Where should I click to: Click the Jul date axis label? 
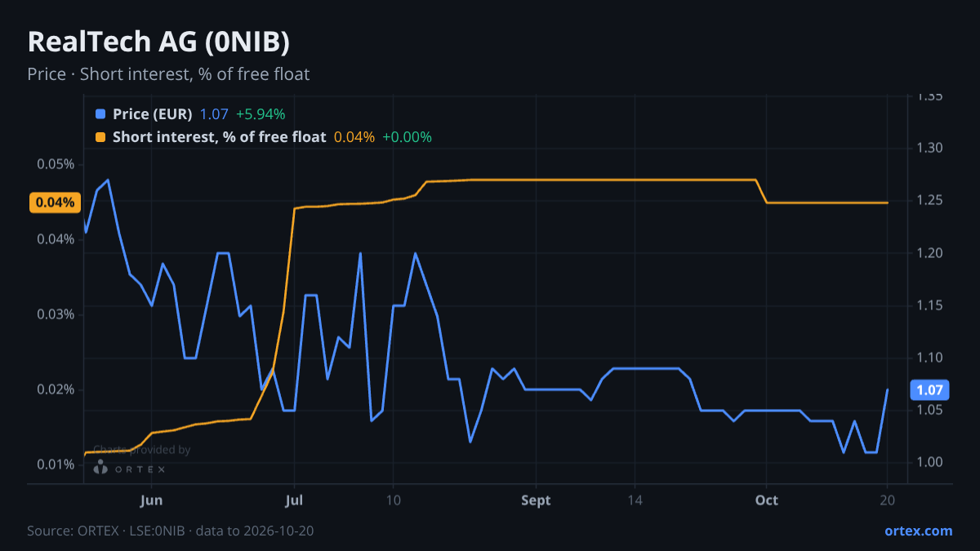point(294,500)
